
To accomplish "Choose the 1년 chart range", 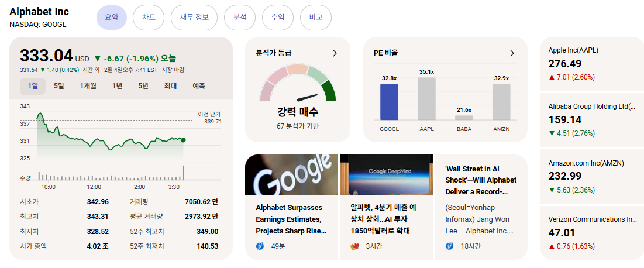I will (117, 86).
